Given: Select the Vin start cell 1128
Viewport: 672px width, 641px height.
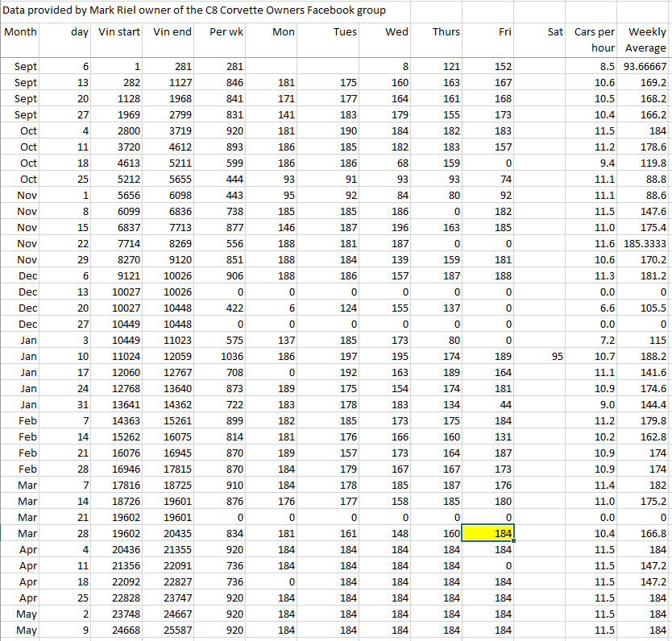Looking at the screenshot, I should (118, 98).
